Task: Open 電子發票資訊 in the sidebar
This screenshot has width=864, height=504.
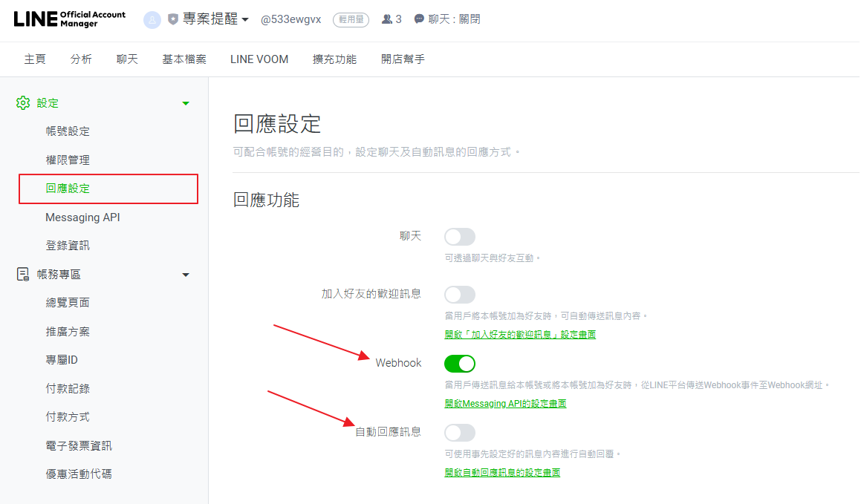Action: click(x=79, y=445)
